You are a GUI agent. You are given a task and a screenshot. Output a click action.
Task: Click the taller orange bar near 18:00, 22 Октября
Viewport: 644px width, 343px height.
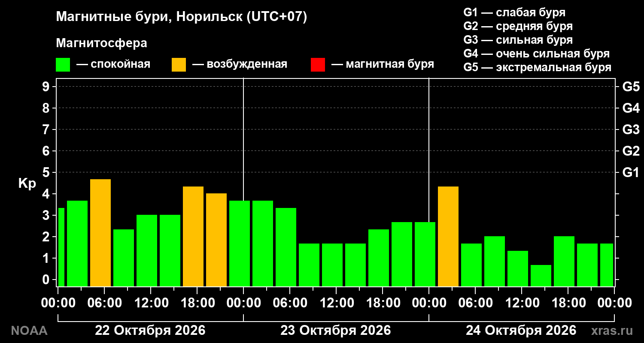pos(193,236)
